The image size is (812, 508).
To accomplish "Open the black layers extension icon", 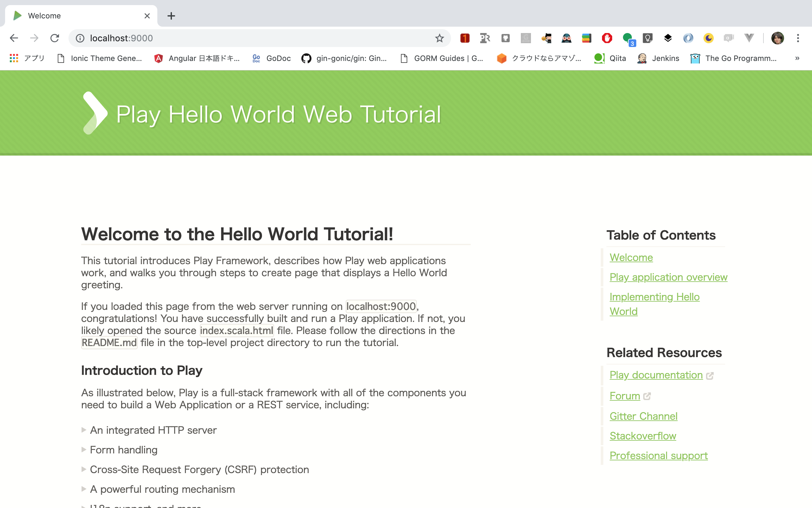I will pos(668,38).
